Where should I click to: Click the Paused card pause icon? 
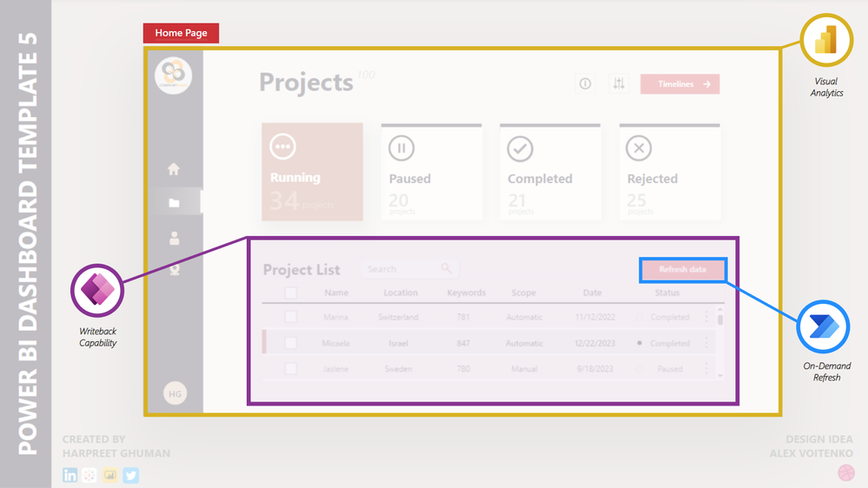pyautogui.click(x=401, y=148)
